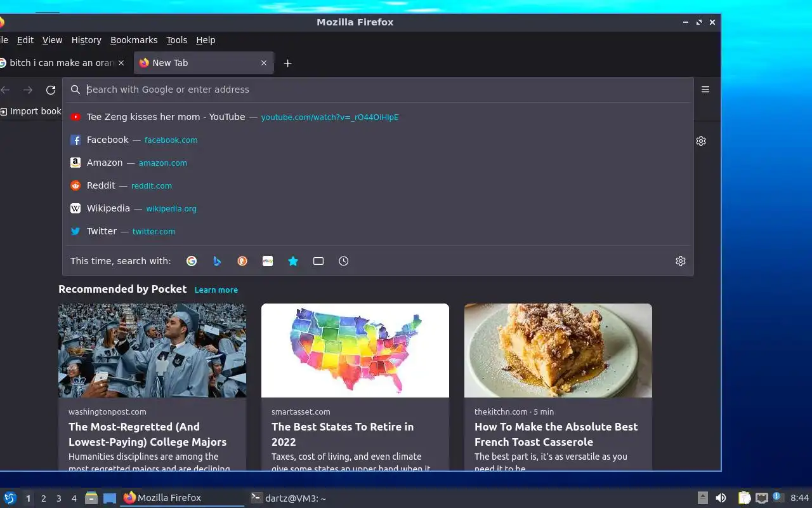The image size is (812, 508).
Task: Click the reload page button
Action: coord(51,90)
